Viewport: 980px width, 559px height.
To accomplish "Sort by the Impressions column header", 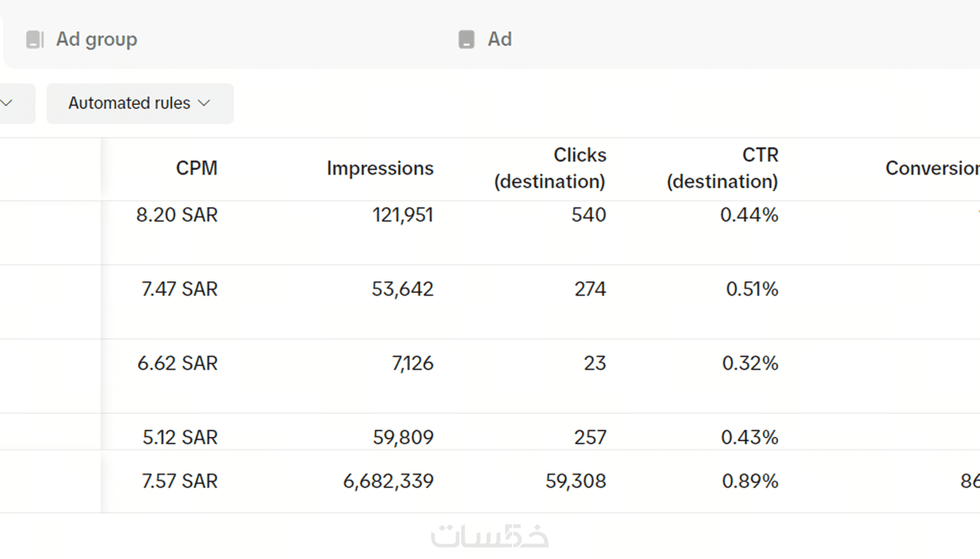I will click(x=380, y=168).
